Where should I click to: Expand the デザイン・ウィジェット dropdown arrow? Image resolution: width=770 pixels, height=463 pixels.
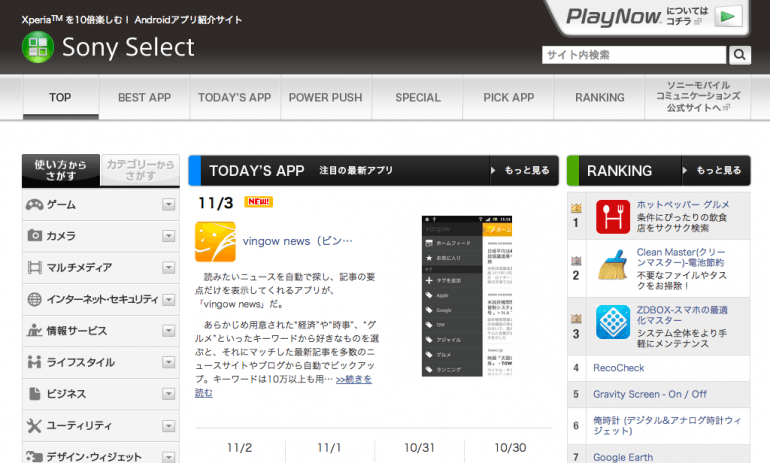(x=168, y=457)
